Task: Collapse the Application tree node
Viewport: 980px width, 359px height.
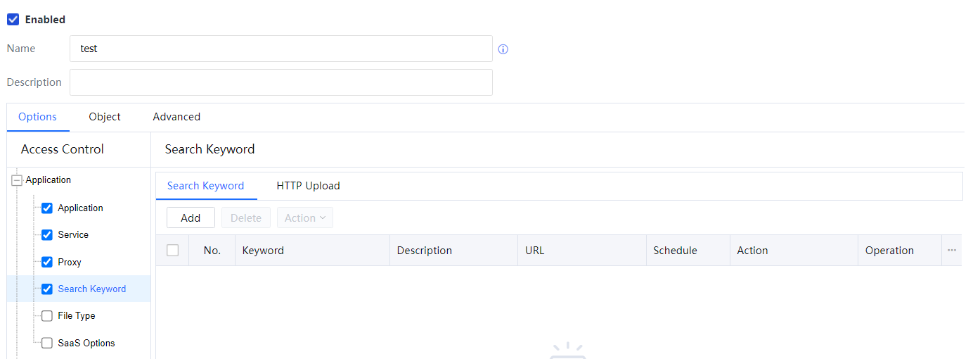Action: pyautogui.click(x=17, y=180)
